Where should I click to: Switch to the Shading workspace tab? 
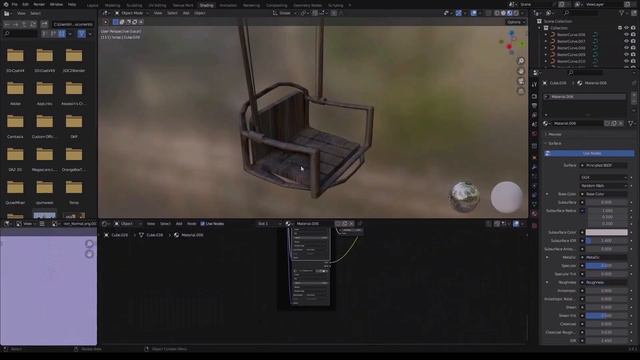[x=207, y=5]
